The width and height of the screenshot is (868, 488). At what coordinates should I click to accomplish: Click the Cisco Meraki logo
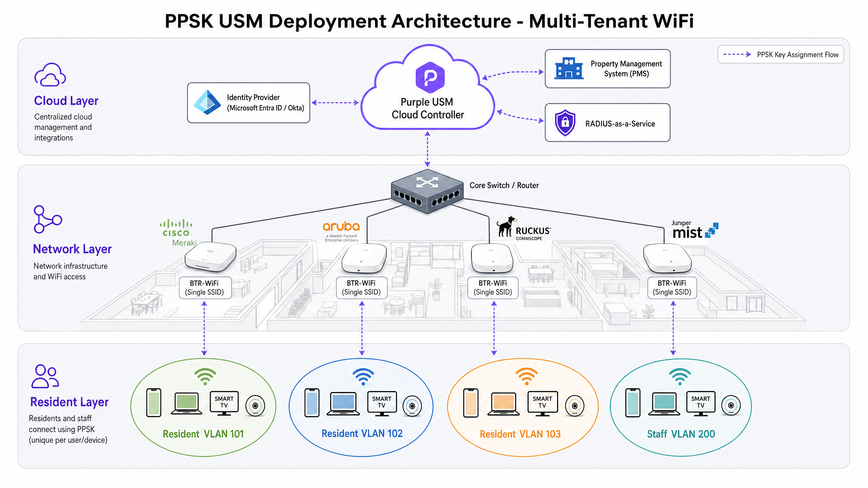point(178,233)
